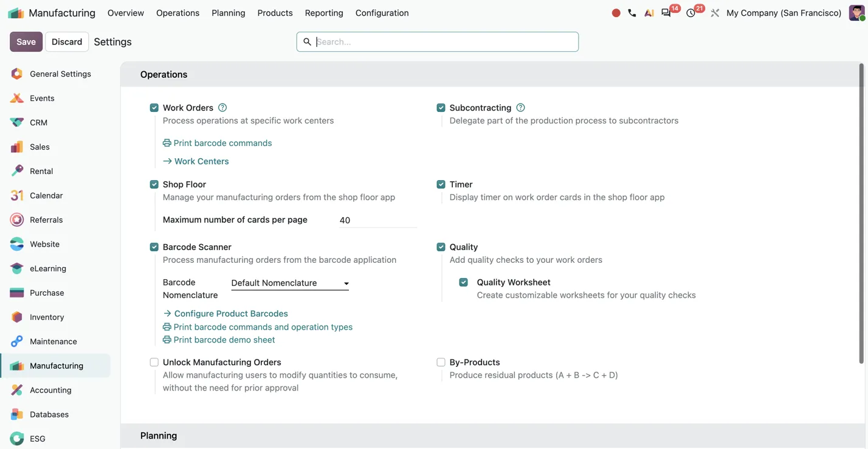This screenshot has height=449, width=868.
Task: Click the Subcontracting help question mark
Action: tap(520, 108)
